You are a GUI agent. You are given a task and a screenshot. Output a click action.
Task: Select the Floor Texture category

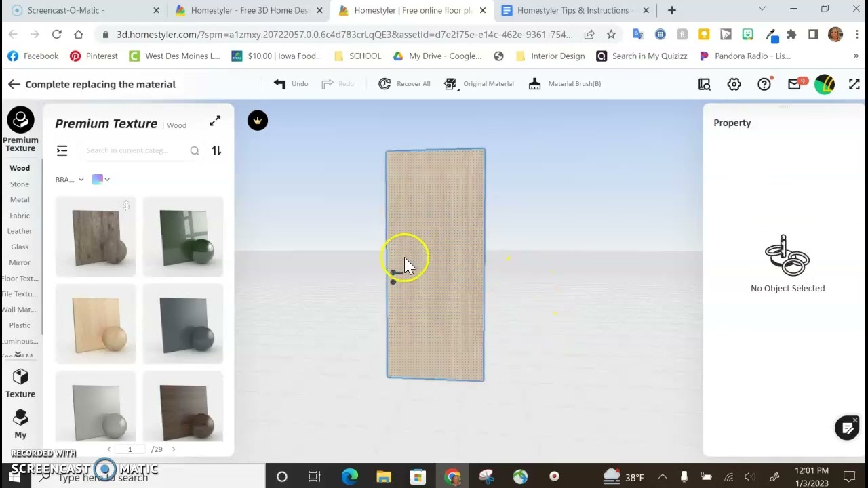tap(20, 279)
